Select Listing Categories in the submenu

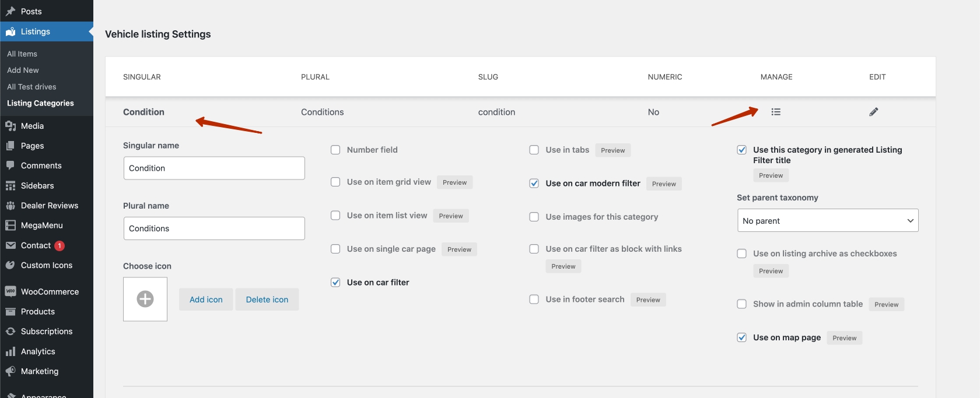click(40, 103)
